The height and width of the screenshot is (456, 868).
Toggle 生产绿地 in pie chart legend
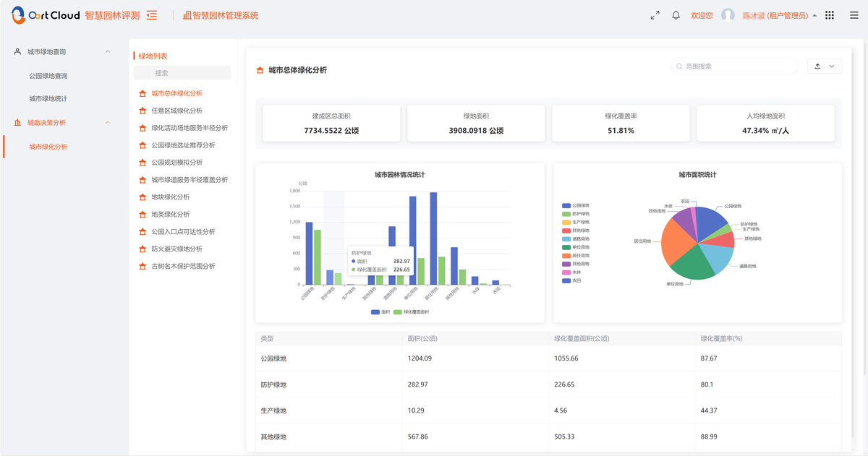576,223
